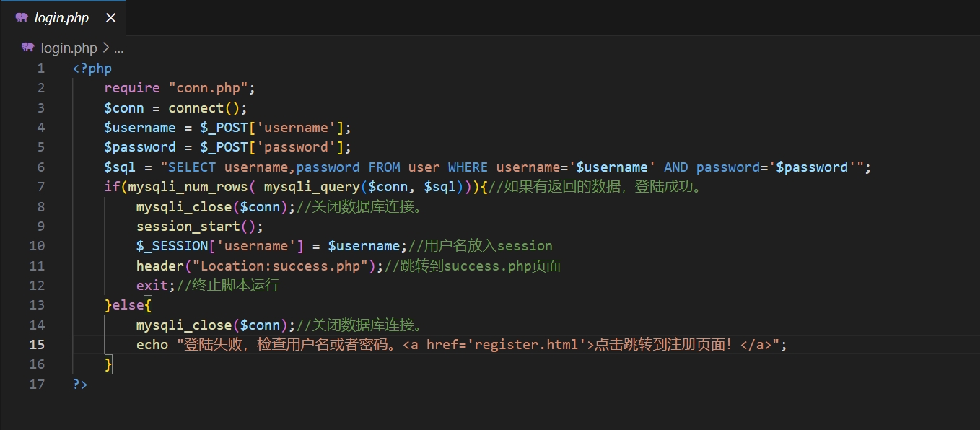This screenshot has width=980, height=430.
Task: Click the opening <?php tag
Action: tap(92, 69)
